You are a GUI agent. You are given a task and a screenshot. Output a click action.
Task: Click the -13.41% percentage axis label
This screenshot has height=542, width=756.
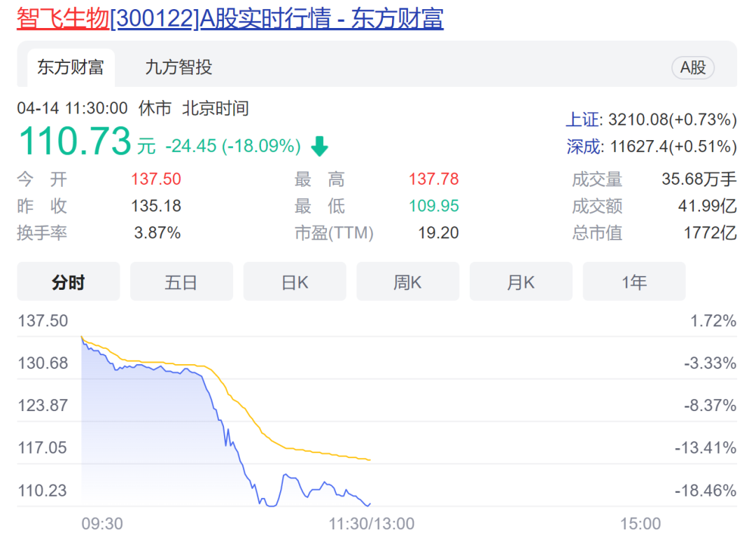[x=706, y=448]
